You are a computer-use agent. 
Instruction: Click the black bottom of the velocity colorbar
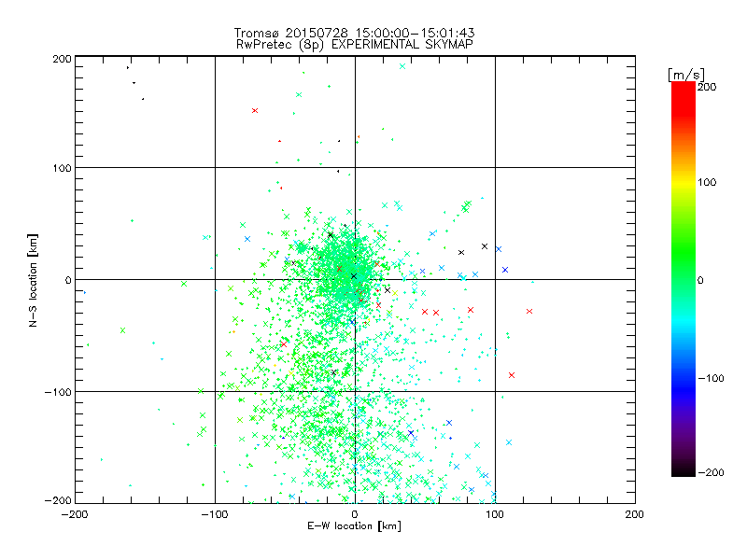(684, 469)
